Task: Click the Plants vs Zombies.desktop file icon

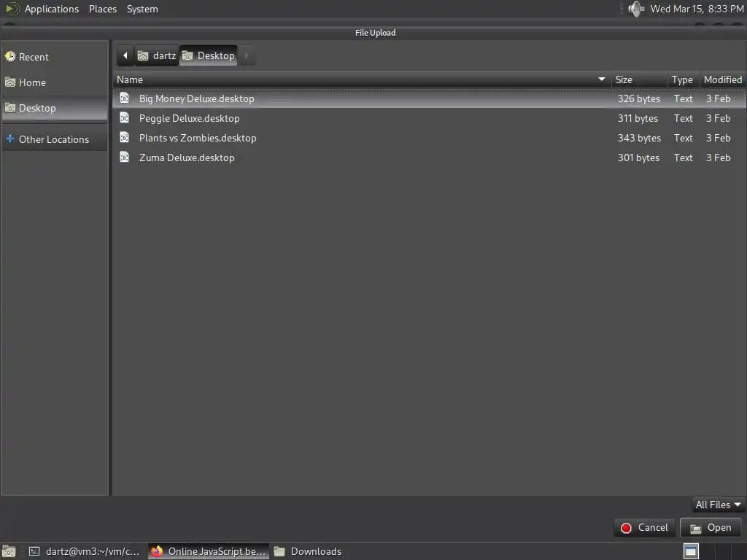Action: click(x=124, y=138)
